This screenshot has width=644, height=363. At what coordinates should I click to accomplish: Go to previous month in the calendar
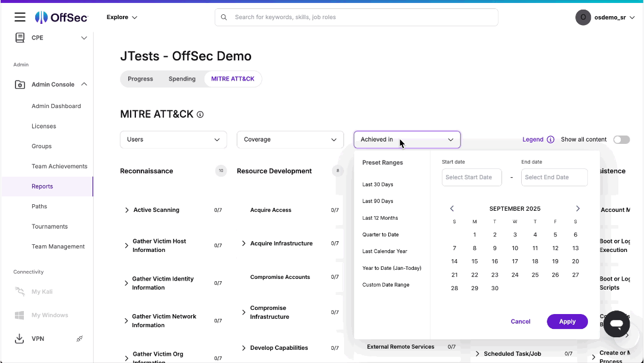pos(452,208)
